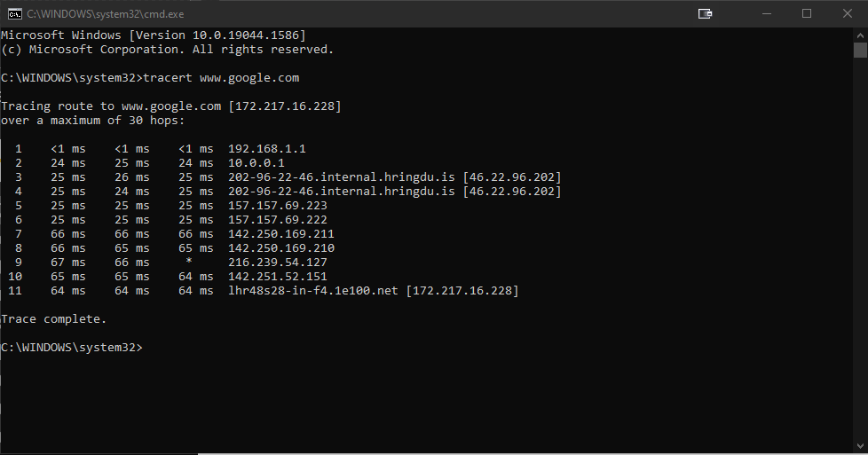Click the Trace complete message
This screenshot has height=455, width=868.
pos(53,318)
